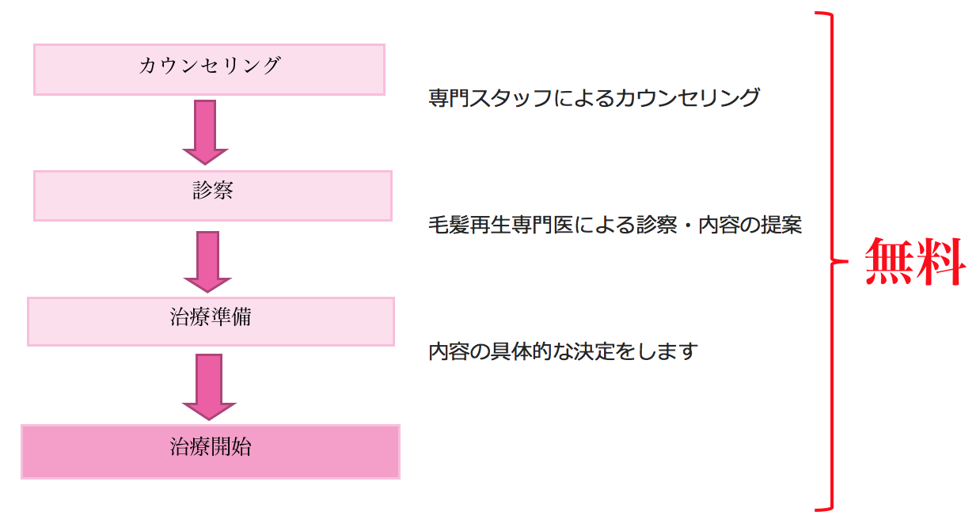Click 専門スタッフ in the first description
The height and width of the screenshot is (527, 980).
click(x=491, y=98)
